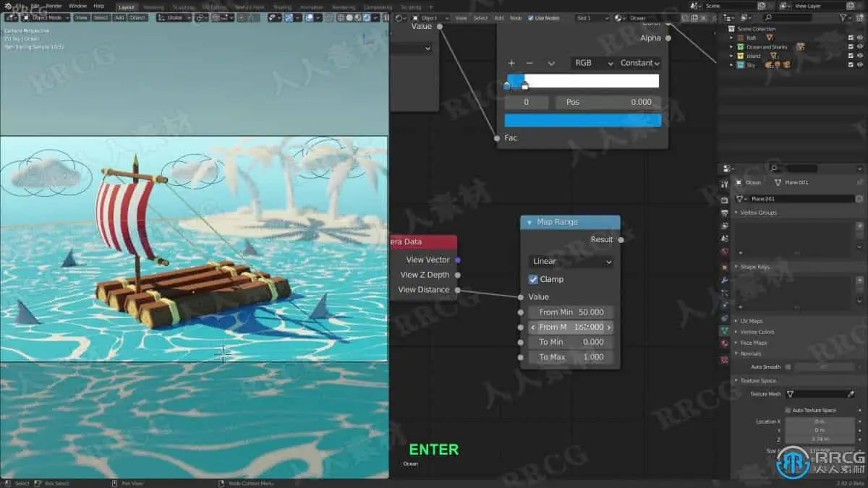Open the Constant interpolation dropdown
Viewport: 868px width, 488px height.
click(x=639, y=63)
